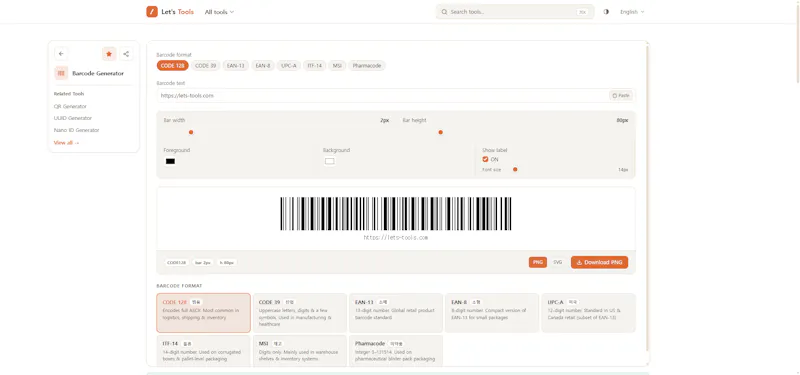Choose the ITF-14 description card
This screenshot has height=375, width=800.
pos(204,351)
